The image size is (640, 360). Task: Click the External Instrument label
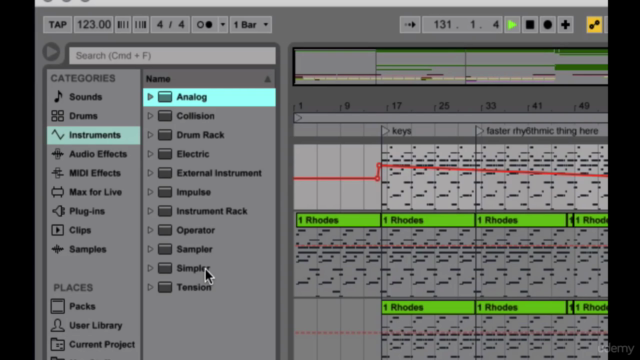coord(219,173)
